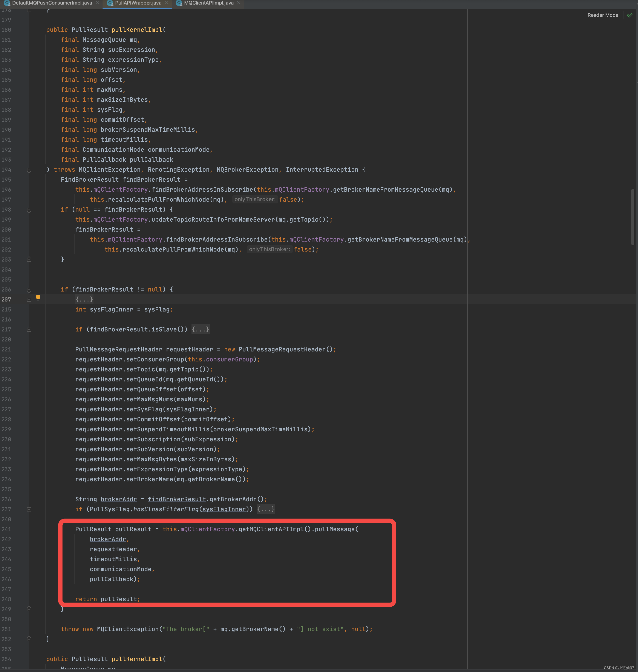Click line number 180 in the gutter
The width and height of the screenshot is (638, 672).
6,30
